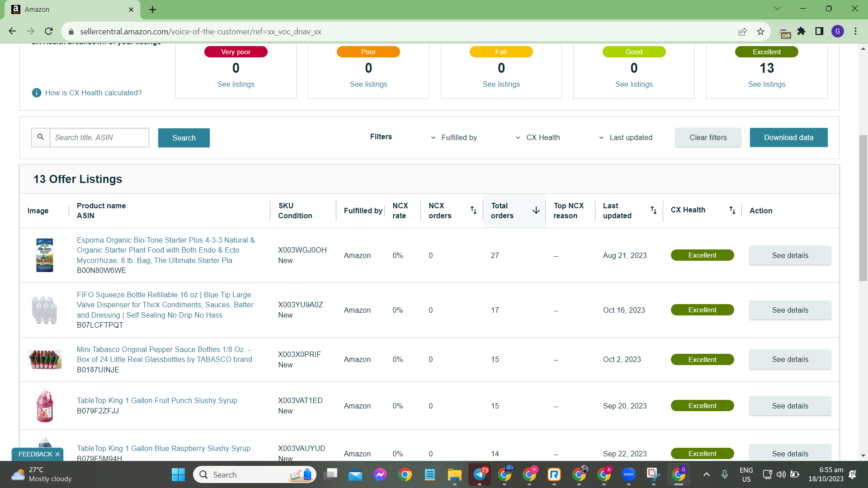The image size is (868, 488).
Task: Sort listings by CX Health column
Action: point(732,210)
